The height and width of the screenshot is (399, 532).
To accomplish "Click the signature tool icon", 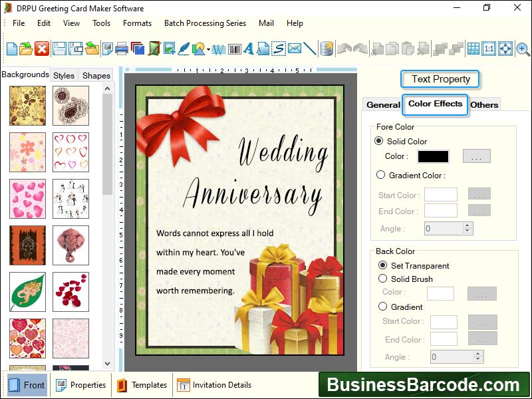I will 278,48.
